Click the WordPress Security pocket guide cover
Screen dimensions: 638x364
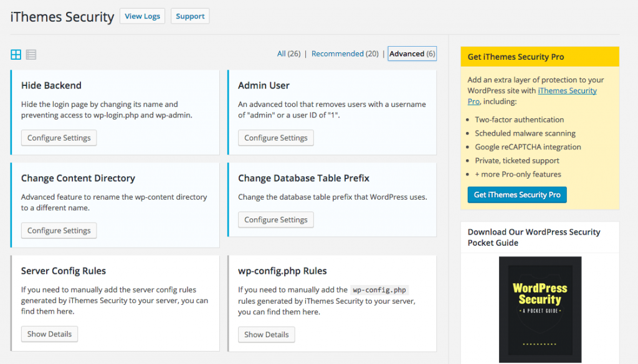[540, 310]
